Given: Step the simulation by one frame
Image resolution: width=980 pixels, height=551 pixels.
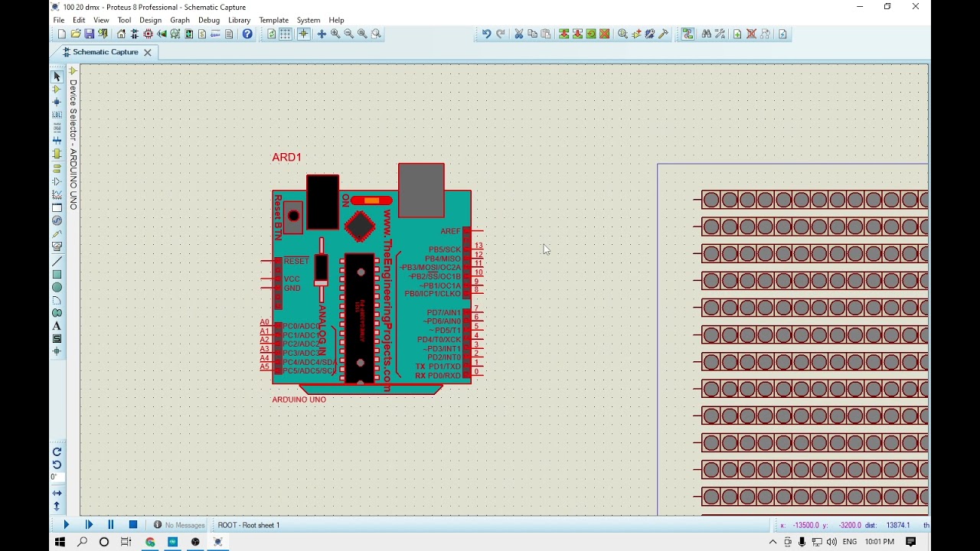Looking at the screenshot, I should pyautogui.click(x=89, y=525).
